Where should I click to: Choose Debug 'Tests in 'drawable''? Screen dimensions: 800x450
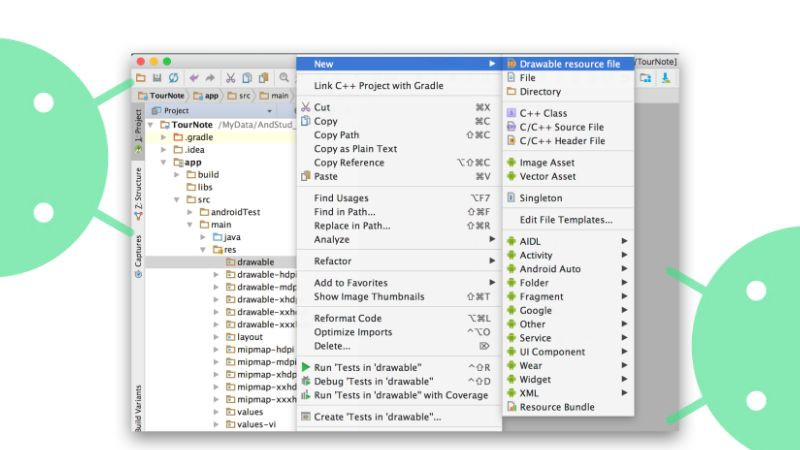coord(399,381)
